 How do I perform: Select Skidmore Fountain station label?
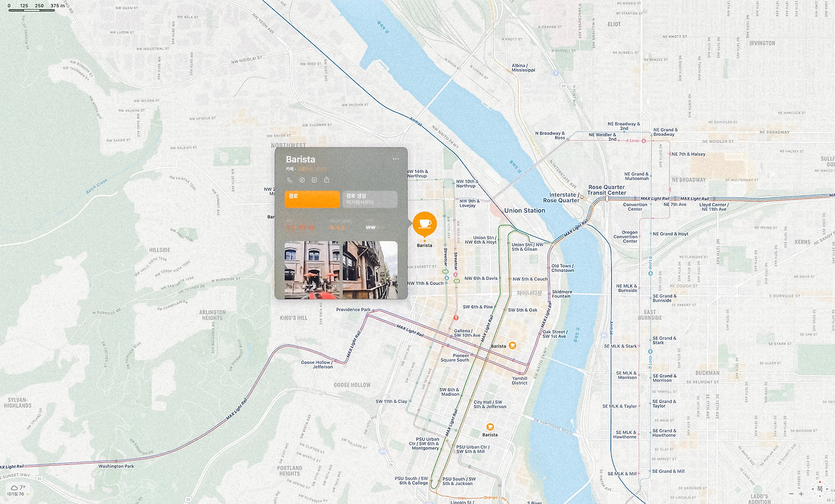(x=562, y=294)
